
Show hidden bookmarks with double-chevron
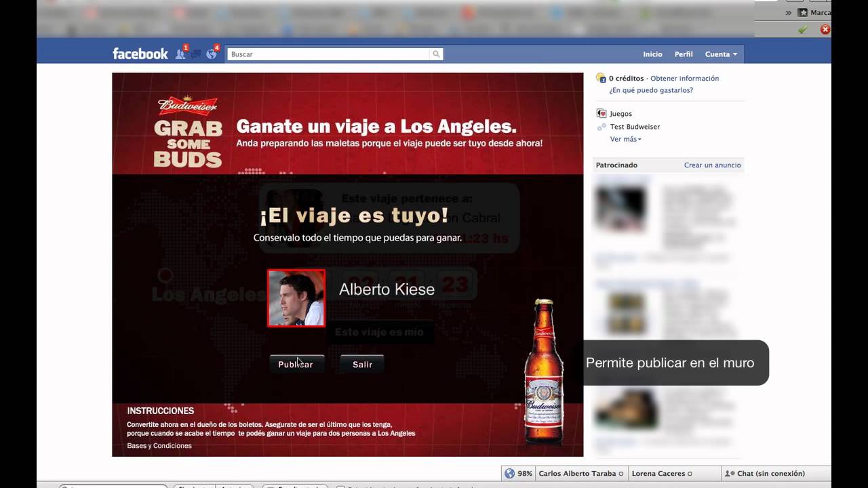788,12
